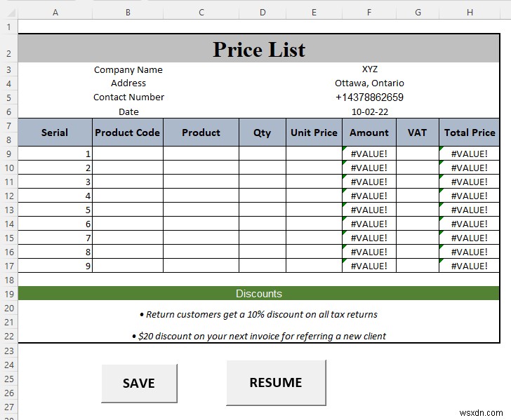The height and width of the screenshot is (420, 511).
Task: Click Amount #VALUE! cell in row 15
Action: (369, 238)
